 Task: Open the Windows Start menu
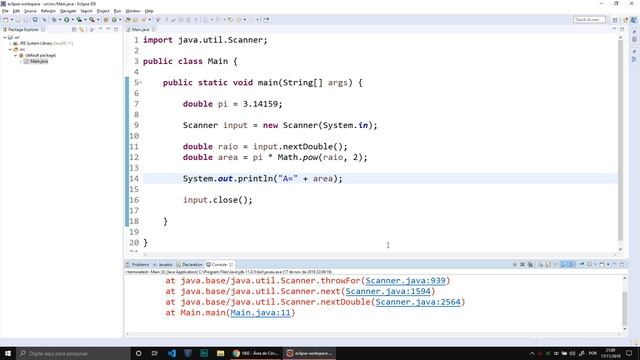click(x=8, y=353)
